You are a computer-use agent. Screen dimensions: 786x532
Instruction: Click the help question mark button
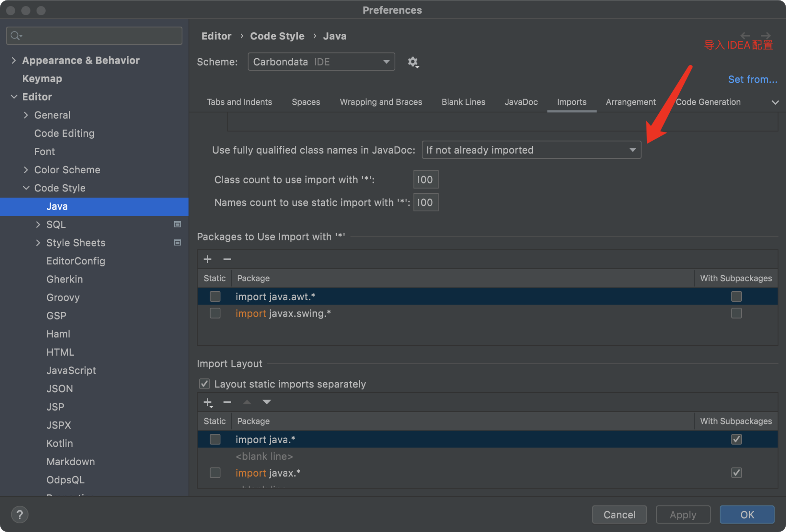pyautogui.click(x=20, y=515)
